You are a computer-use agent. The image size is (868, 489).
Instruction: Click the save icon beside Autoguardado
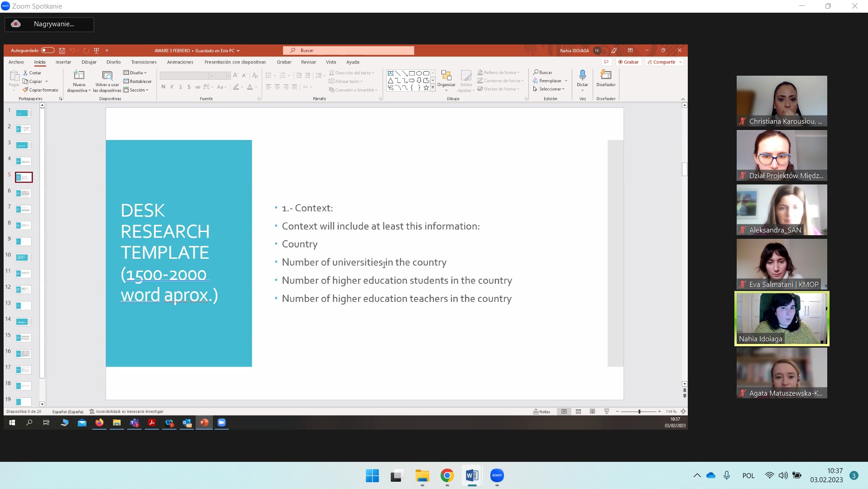[62, 51]
